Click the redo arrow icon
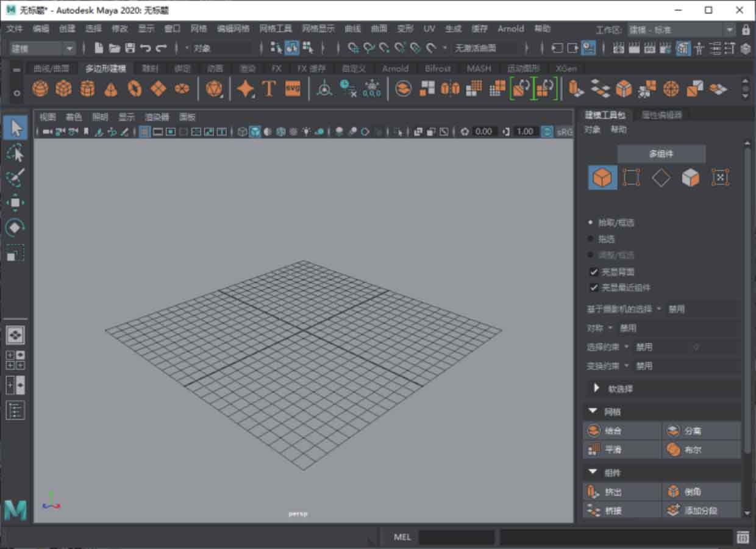The image size is (756, 549). [161, 48]
